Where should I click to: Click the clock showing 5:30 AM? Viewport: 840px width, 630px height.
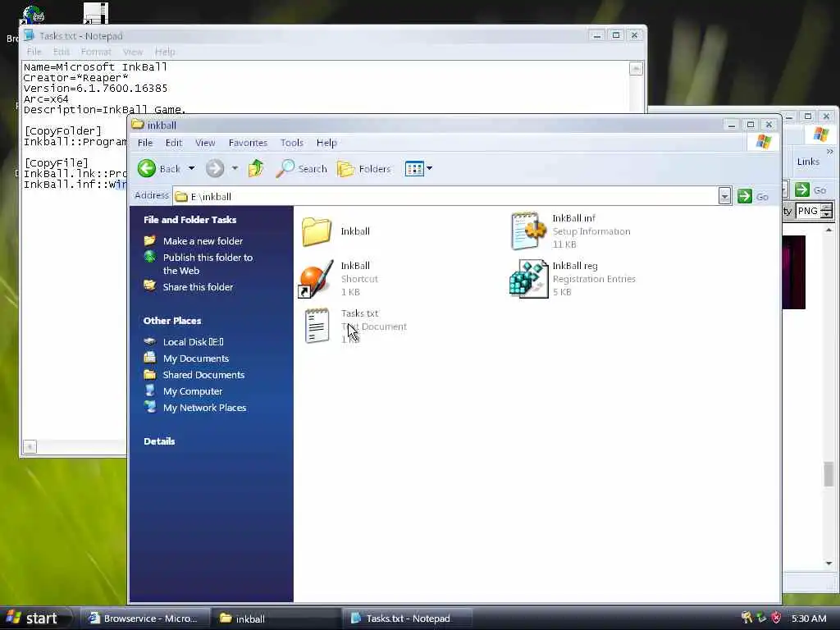(x=809, y=619)
